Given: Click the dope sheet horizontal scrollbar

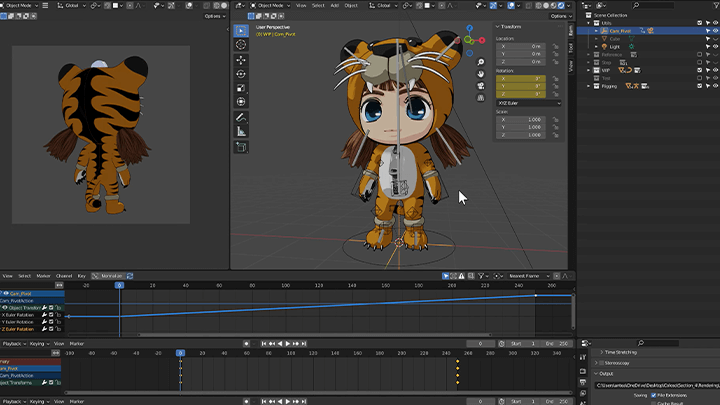Looking at the screenshot, I should click(x=318, y=393).
